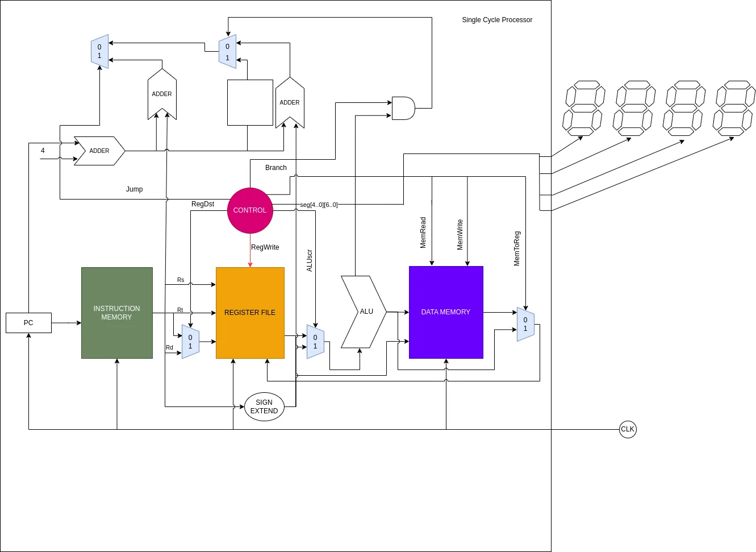
Task: Click the Branch signal label
Action: pos(275,167)
